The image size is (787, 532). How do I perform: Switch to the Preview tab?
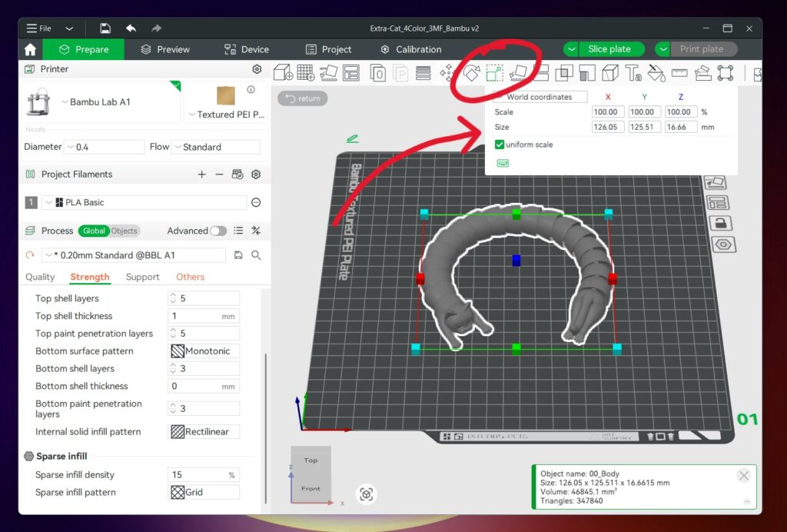[166, 49]
